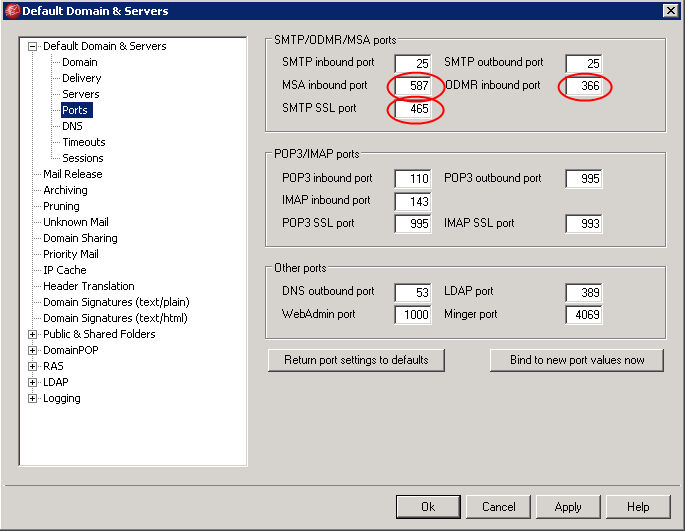Select Unknown Mail in the tree
Viewport: 685px width, 531px height.
[x=76, y=222]
